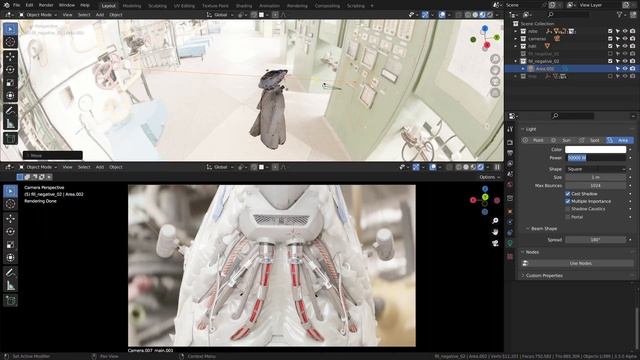The width and height of the screenshot is (640, 360).
Task: Activate Select Box tool in camera viewport
Action: tap(11, 191)
